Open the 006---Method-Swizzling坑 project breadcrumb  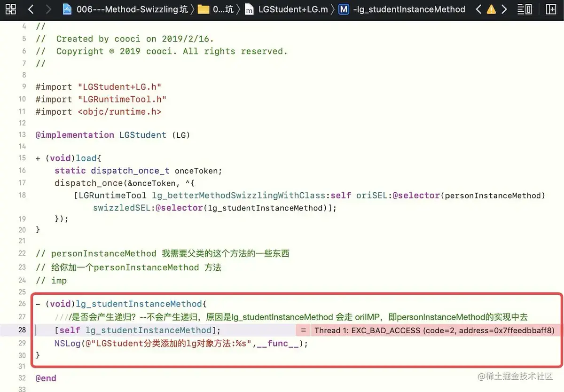[125, 9]
